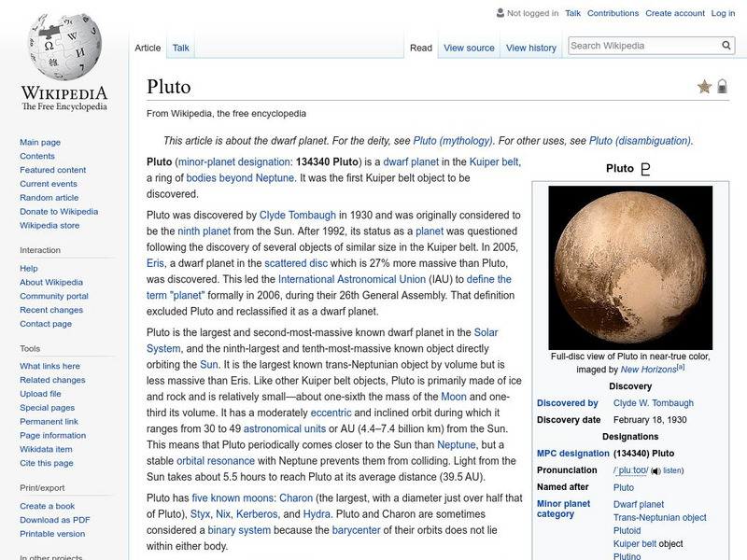Click the featured article star icon
Screen dimensions: 747x560
(704, 87)
